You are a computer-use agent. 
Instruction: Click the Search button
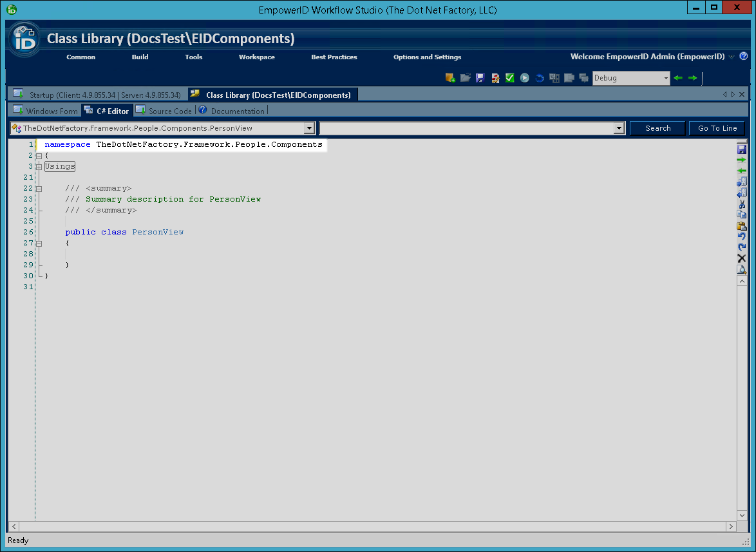click(x=657, y=128)
